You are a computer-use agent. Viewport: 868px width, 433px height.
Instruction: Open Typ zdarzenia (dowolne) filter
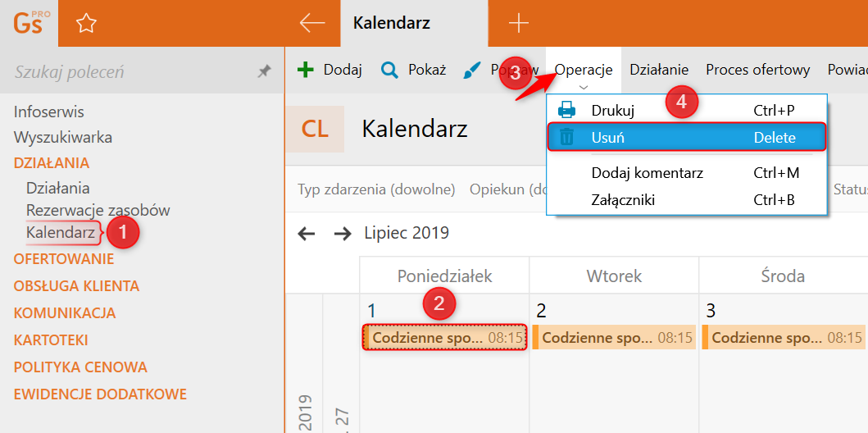376,190
